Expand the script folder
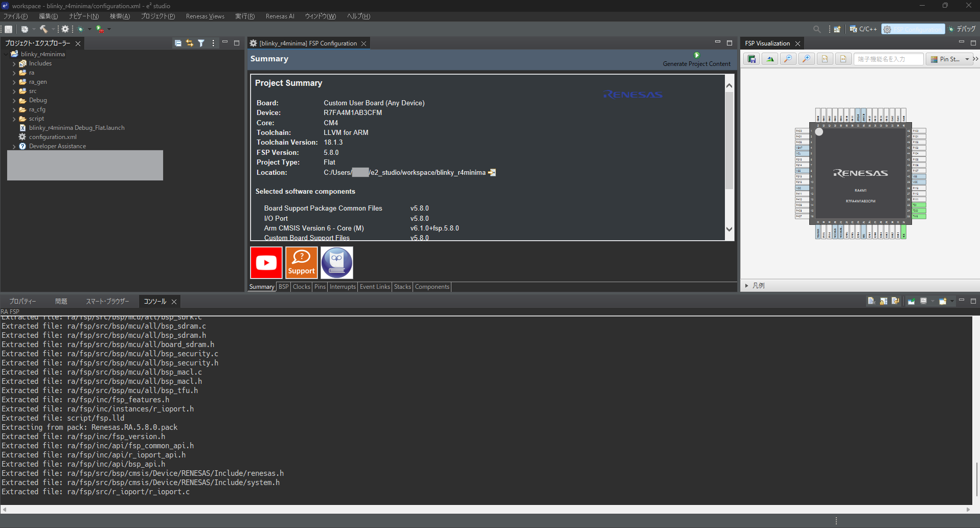This screenshot has height=528, width=980. click(14, 119)
